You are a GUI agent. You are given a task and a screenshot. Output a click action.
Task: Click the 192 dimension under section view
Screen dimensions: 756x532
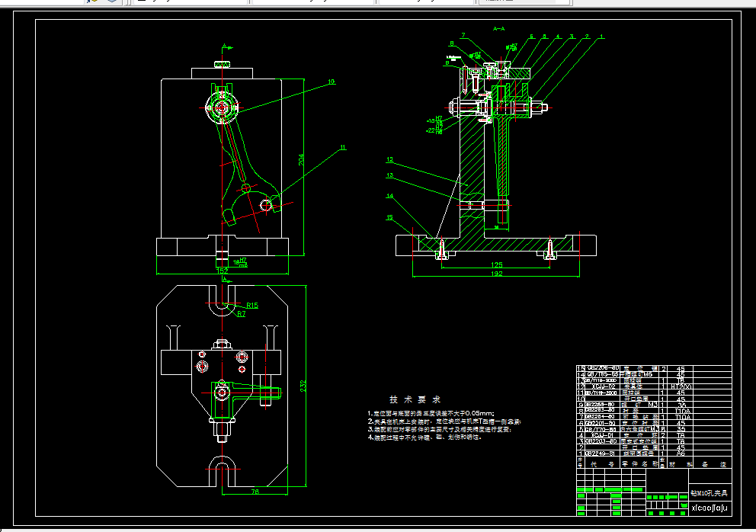pyautogui.click(x=497, y=274)
